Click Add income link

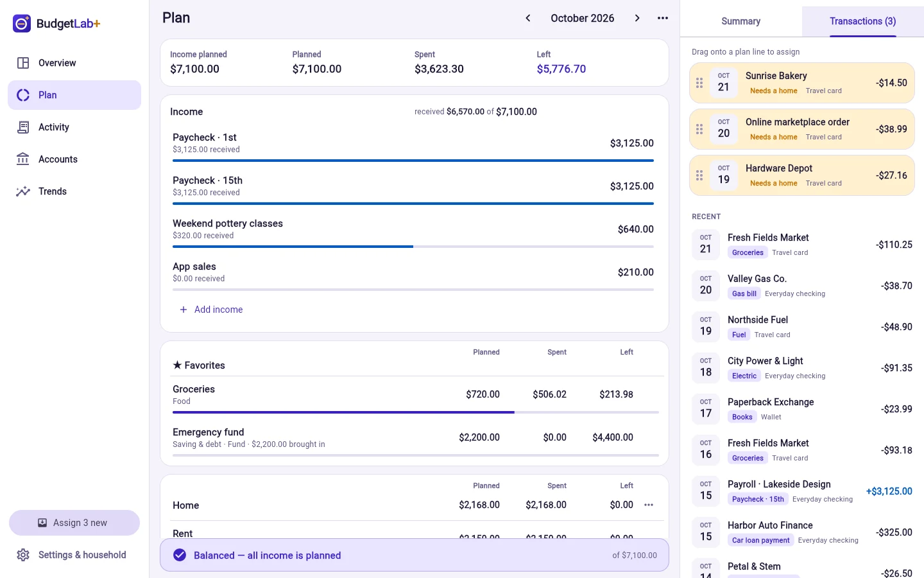coord(211,310)
